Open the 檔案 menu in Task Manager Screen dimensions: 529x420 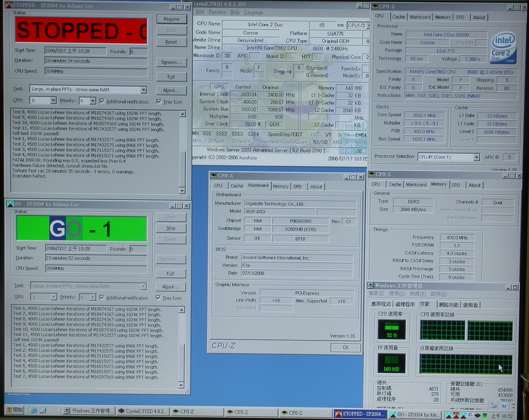coord(376,294)
